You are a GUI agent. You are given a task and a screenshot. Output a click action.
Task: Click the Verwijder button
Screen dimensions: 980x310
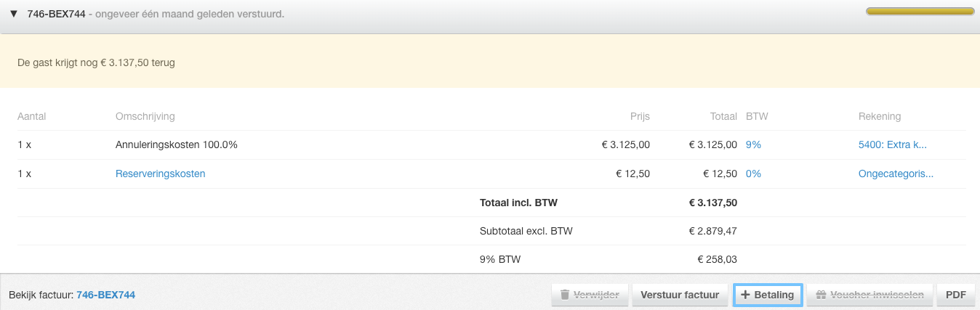point(589,295)
